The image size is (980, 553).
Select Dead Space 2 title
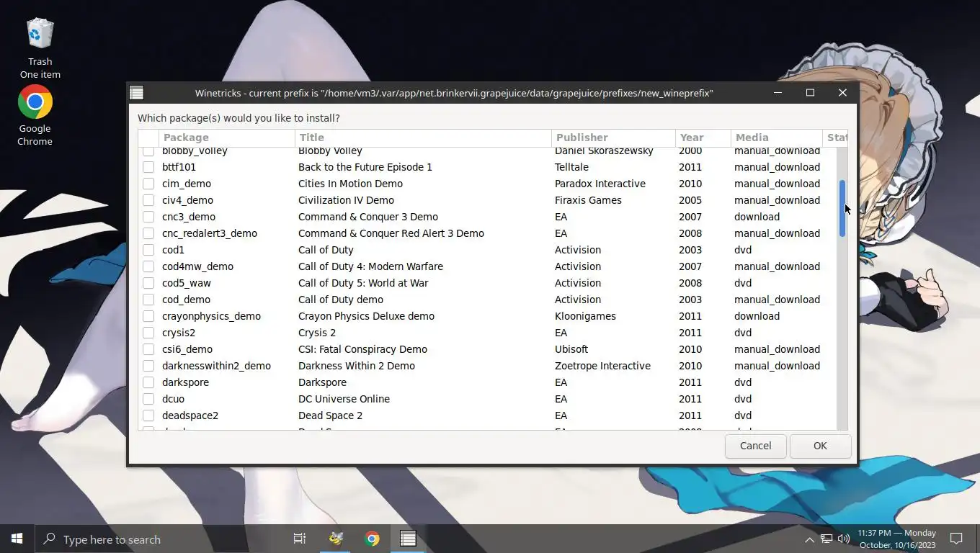point(330,415)
